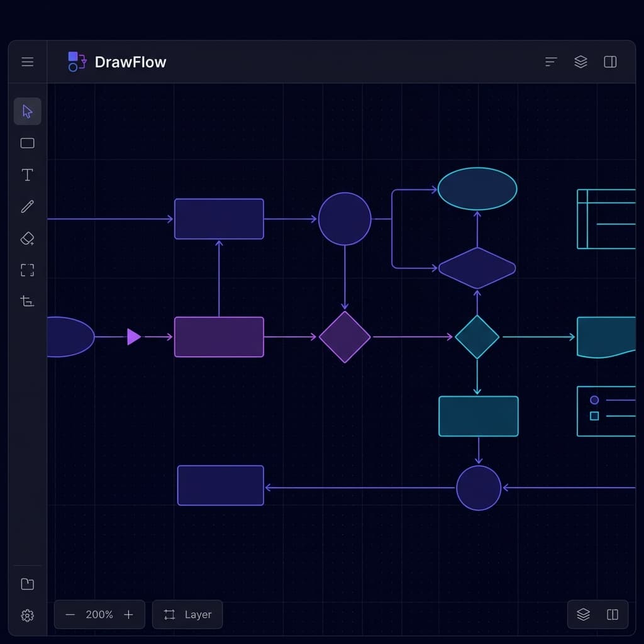Image resolution: width=644 pixels, height=644 pixels.
Task: Open the alignment options in the top bar
Action: pyautogui.click(x=550, y=62)
